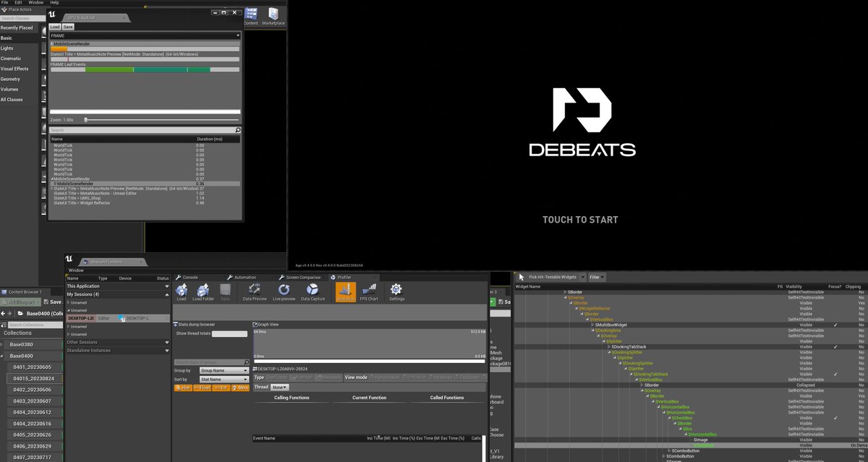Expand the SDockingTabStack tree item
868x462 pixels.
click(608, 348)
